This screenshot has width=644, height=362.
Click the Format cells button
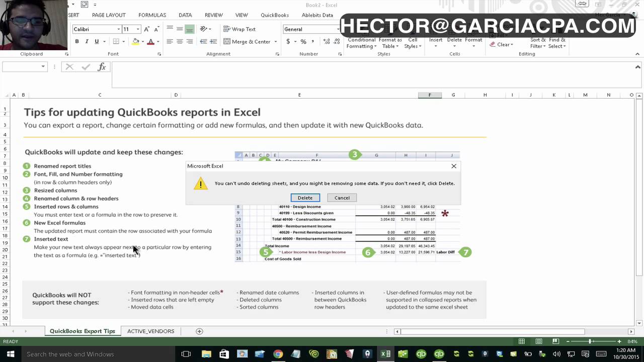(473, 43)
